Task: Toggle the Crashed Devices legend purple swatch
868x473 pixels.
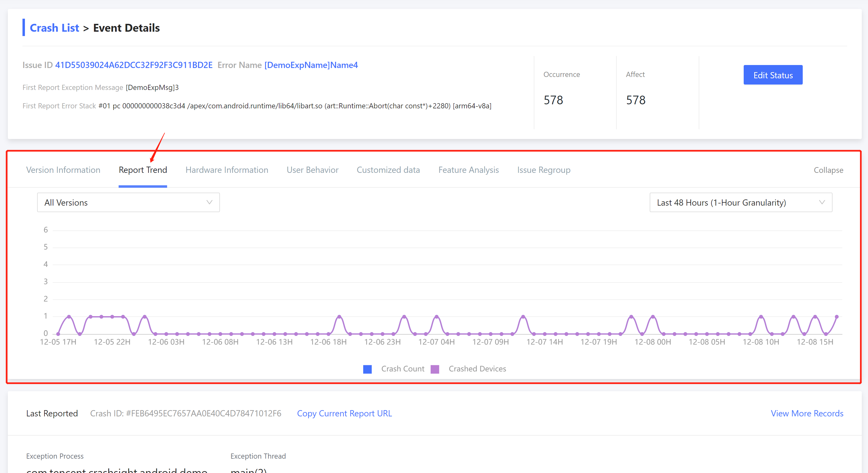Action: [435, 369]
